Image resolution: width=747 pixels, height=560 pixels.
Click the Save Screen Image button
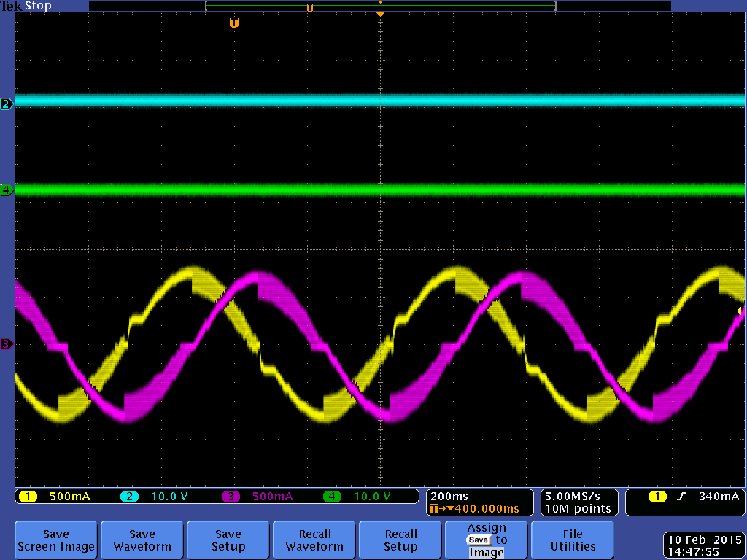(x=55, y=540)
